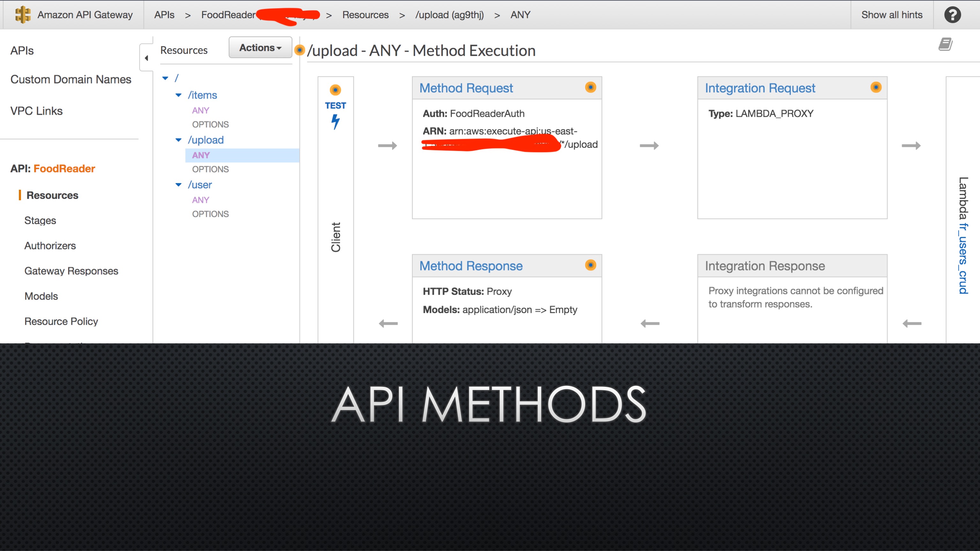Image resolution: width=980 pixels, height=551 pixels.
Task: Open the Integration Request settings link
Action: point(760,88)
